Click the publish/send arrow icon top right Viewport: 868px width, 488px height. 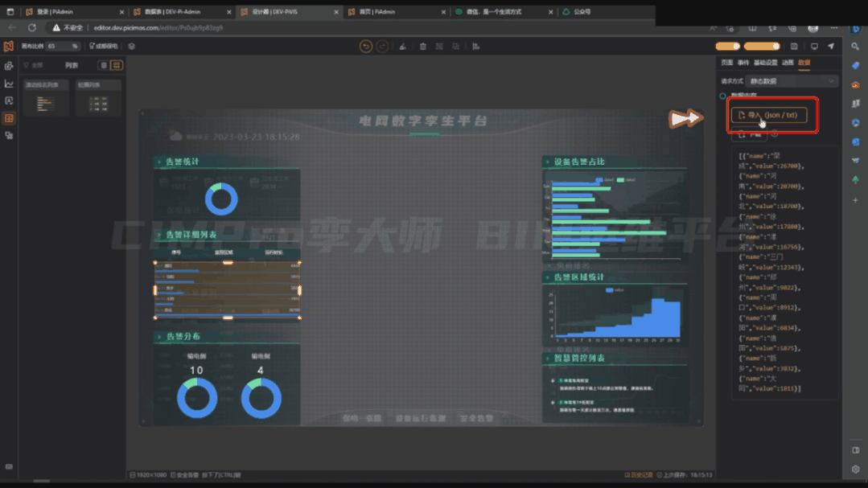click(x=831, y=47)
